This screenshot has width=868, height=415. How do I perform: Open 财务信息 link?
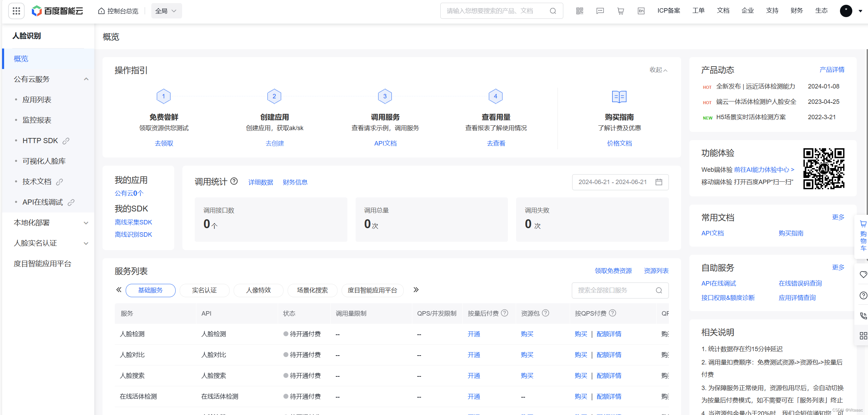pos(295,182)
